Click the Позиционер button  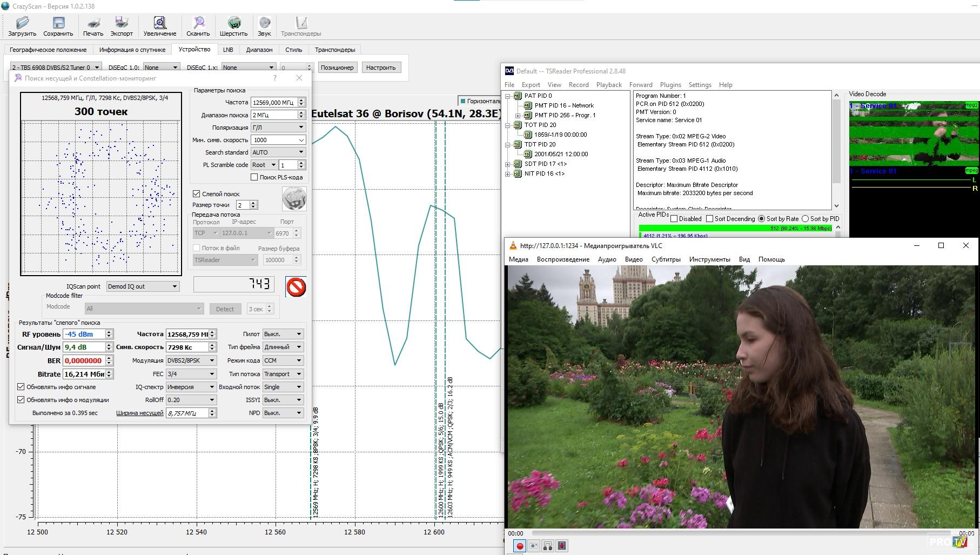(x=337, y=68)
